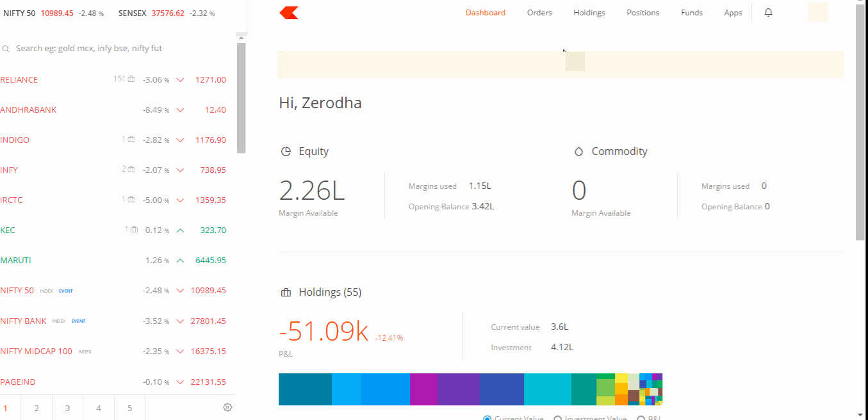Select the INDIGO instrument
The height and width of the screenshot is (420, 868).
[x=15, y=140]
